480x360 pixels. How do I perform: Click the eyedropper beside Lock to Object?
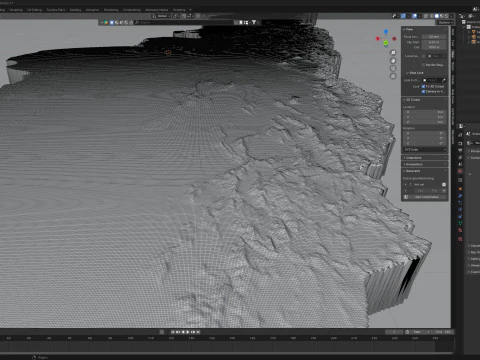click(443, 80)
